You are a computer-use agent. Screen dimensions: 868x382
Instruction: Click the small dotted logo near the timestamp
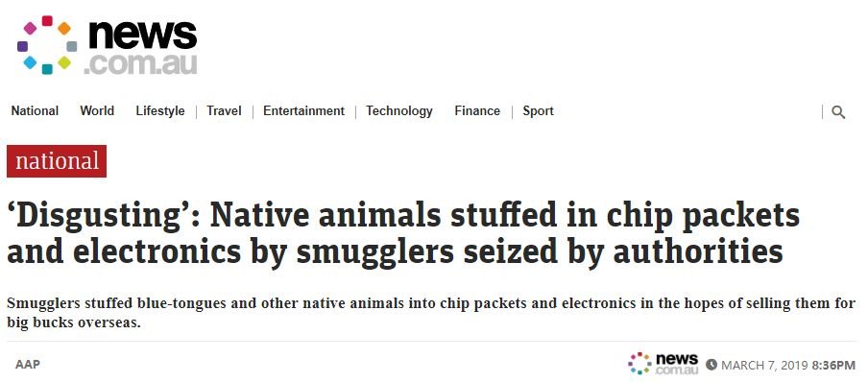[639, 363]
